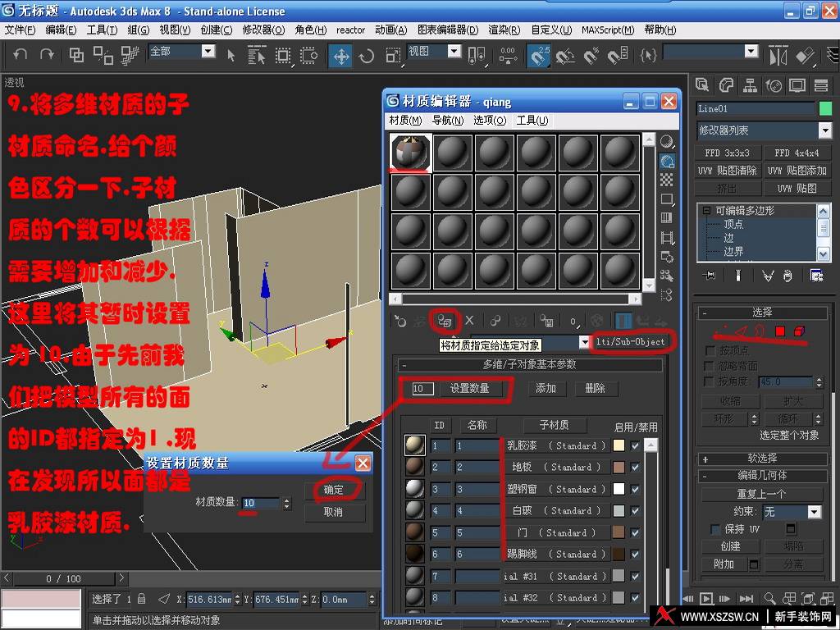Viewport: 840px width, 630px height.
Task: Open the Hierarchy command panel tab
Action: 750,84
